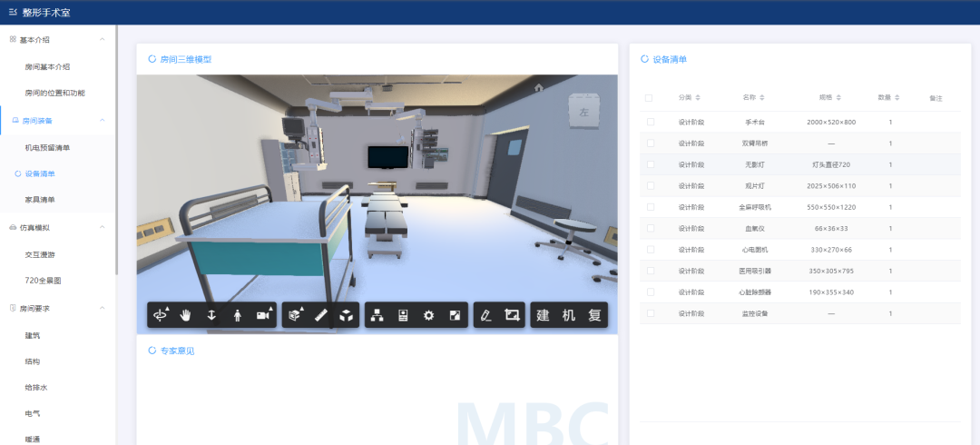Toggle the explode model cube tool

click(x=346, y=315)
